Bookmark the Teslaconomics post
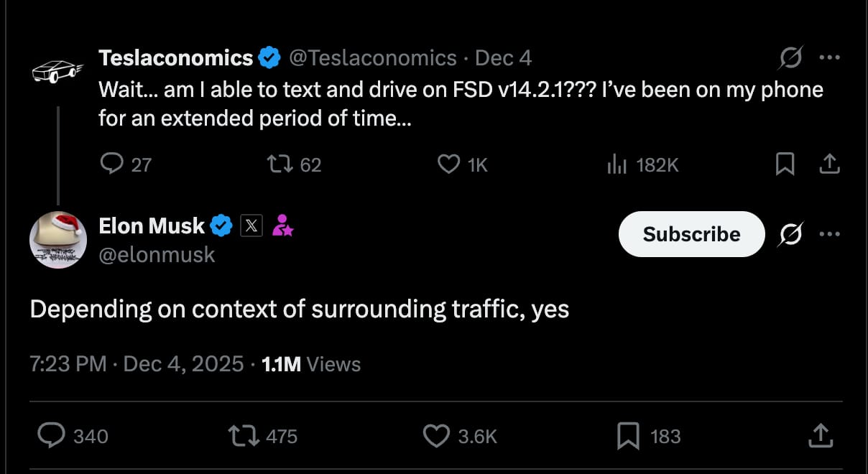This screenshot has height=474, width=868. click(785, 164)
